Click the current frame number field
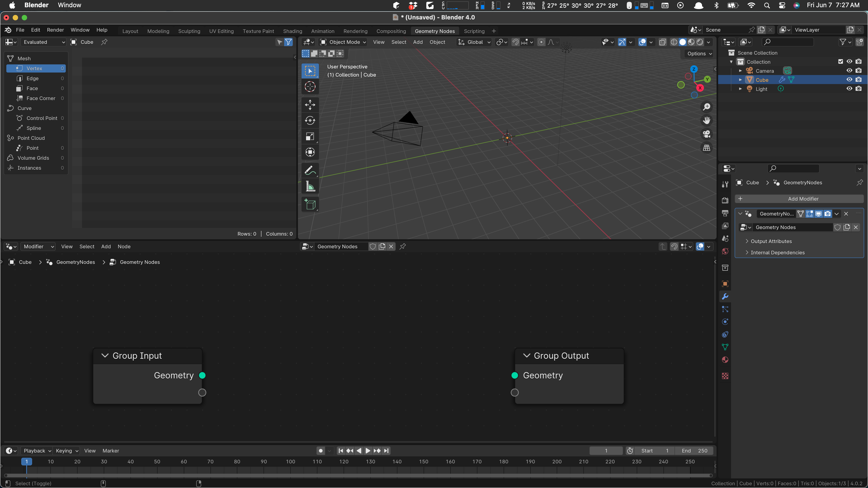Image resolution: width=868 pixels, height=488 pixels. click(606, 451)
